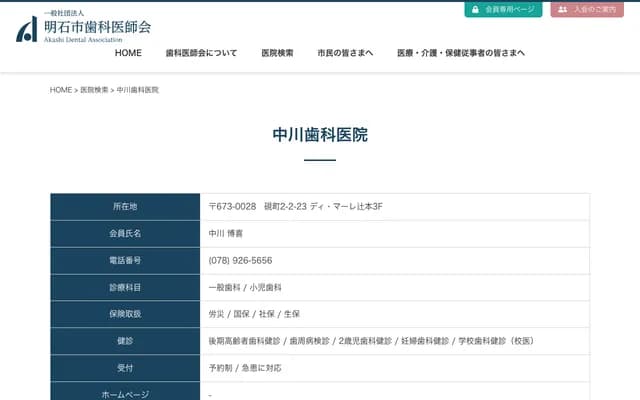The height and width of the screenshot is (400, 640).
Task: Select 医院検索 in the main navigation
Action: 277,53
